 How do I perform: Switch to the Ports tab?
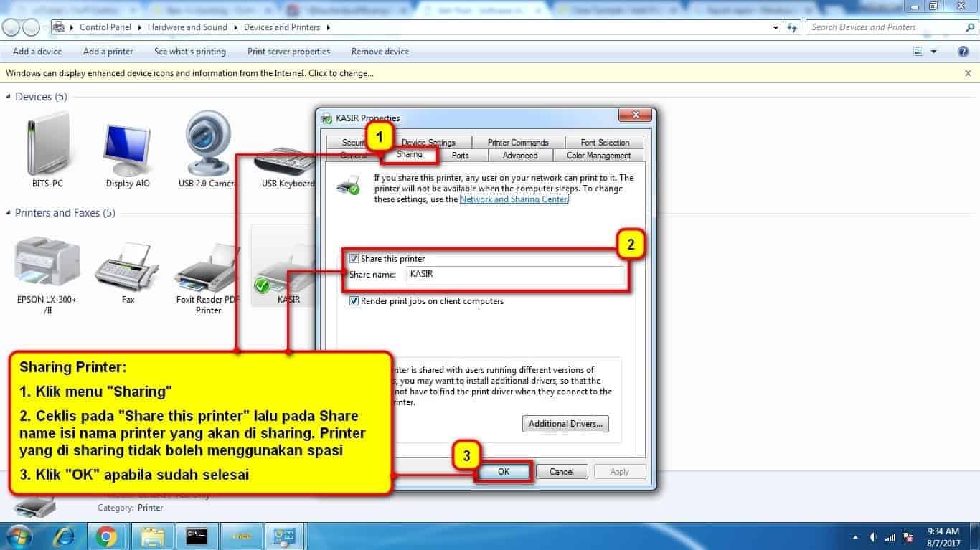[461, 156]
